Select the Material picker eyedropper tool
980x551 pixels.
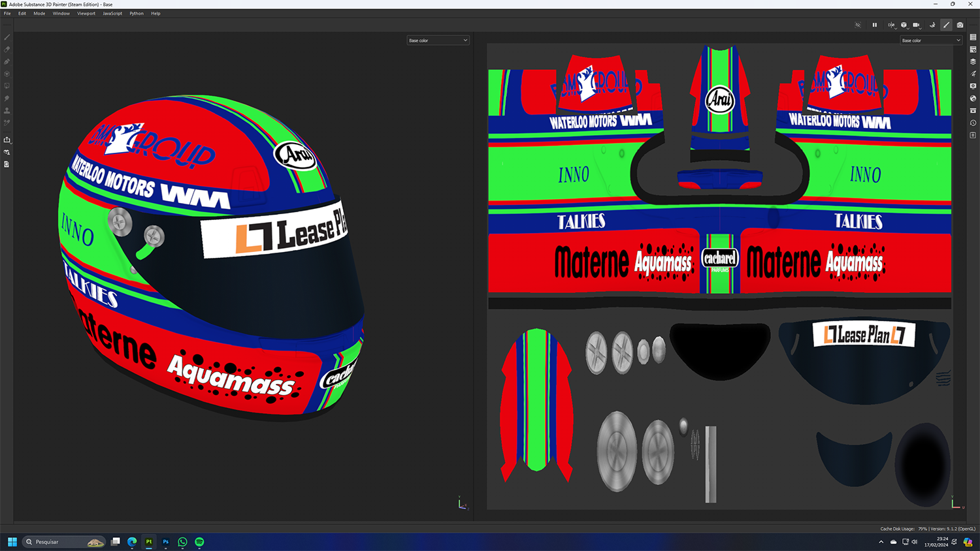[x=7, y=123]
